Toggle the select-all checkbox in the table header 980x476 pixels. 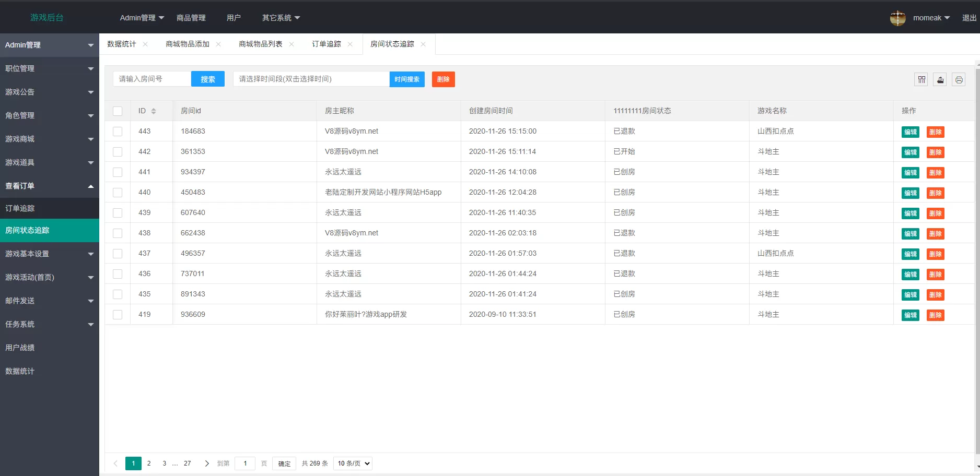coord(118,111)
